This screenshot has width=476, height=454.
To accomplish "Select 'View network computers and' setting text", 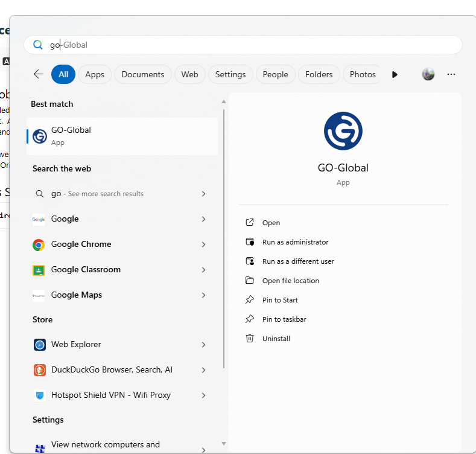I will coord(106,444).
